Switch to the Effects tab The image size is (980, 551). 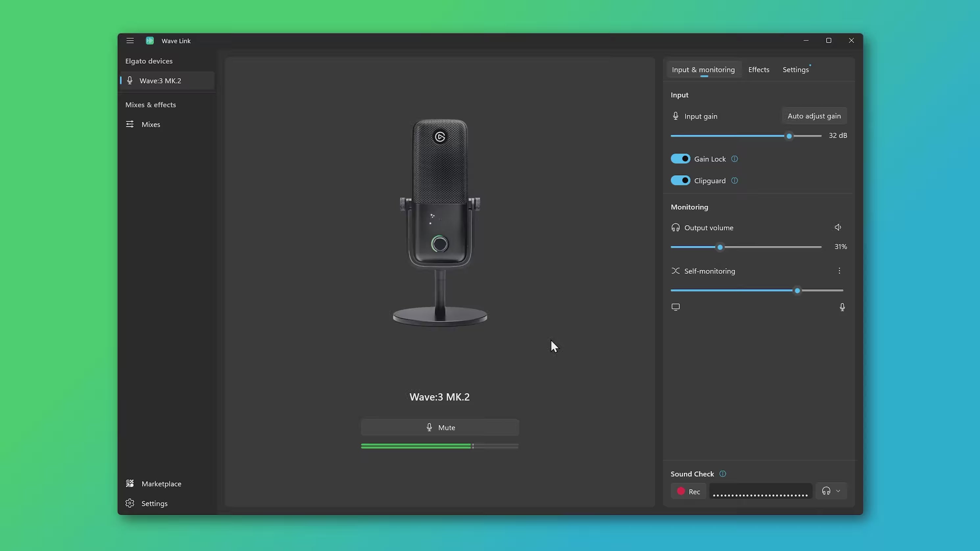coord(759,70)
